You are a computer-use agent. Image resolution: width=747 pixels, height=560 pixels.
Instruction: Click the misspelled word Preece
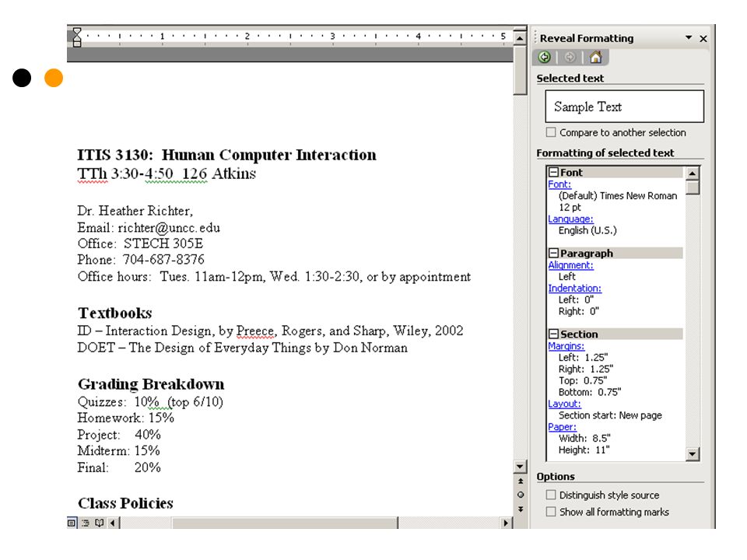pyautogui.click(x=255, y=331)
